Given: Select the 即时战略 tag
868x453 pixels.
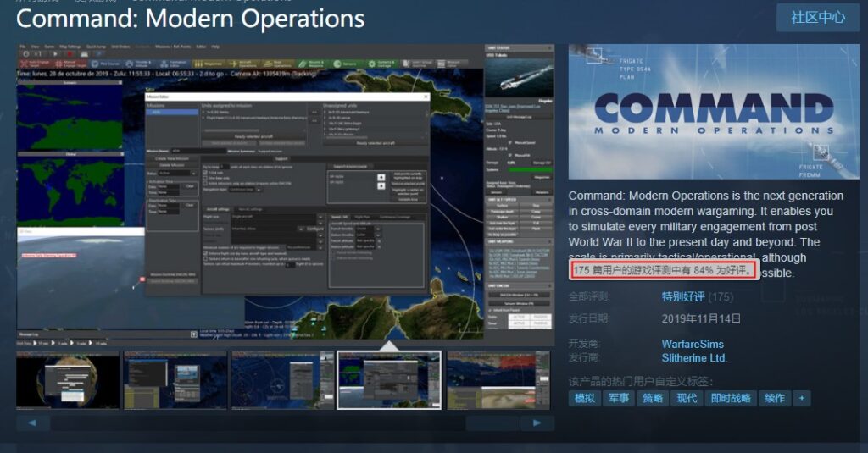Looking at the screenshot, I should click(731, 398).
